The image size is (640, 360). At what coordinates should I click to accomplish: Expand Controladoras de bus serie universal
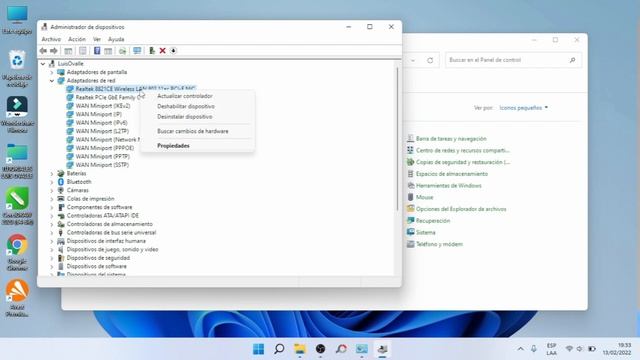pos(52,233)
